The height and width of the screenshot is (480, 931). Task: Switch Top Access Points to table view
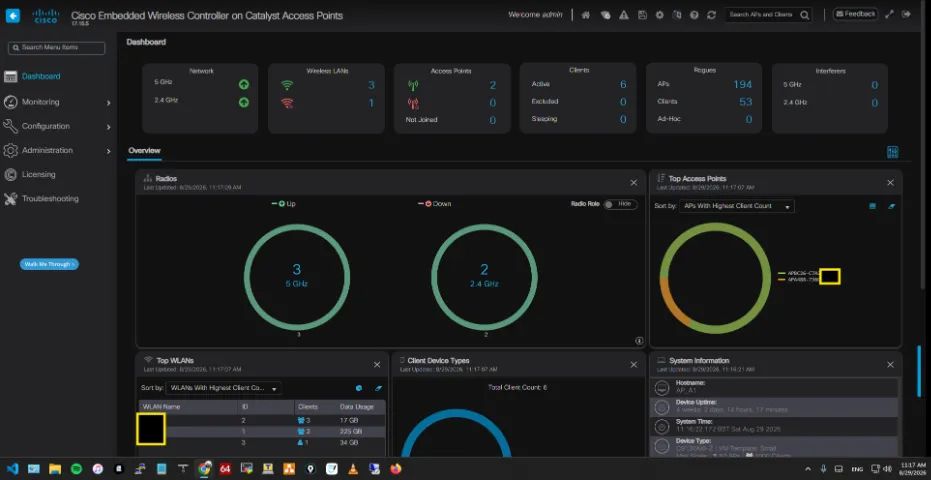pyautogui.click(x=872, y=206)
